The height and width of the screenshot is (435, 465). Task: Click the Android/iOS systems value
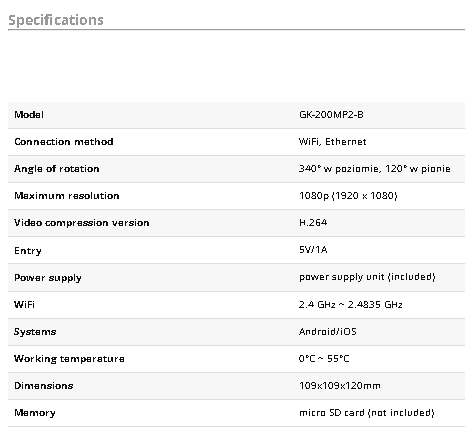[328, 332]
